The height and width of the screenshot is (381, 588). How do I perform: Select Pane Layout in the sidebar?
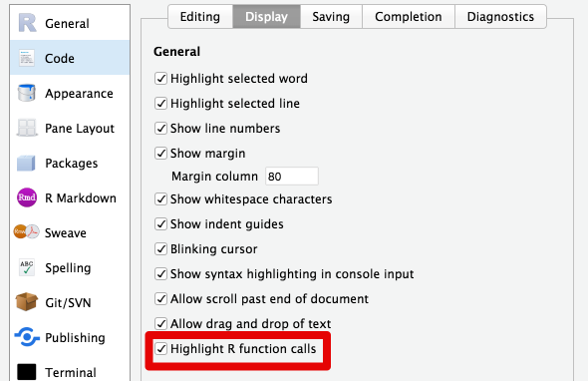pyautogui.click(x=80, y=129)
